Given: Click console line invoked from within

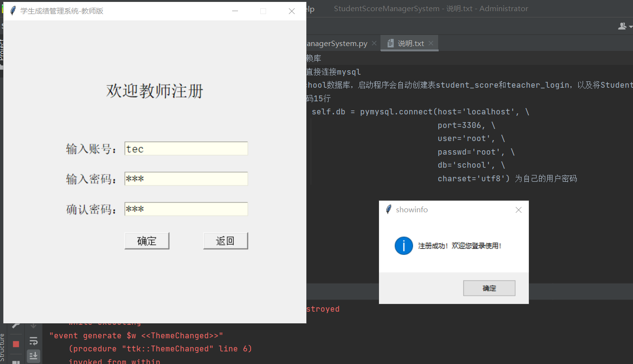Looking at the screenshot, I should [x=114, y=361].
